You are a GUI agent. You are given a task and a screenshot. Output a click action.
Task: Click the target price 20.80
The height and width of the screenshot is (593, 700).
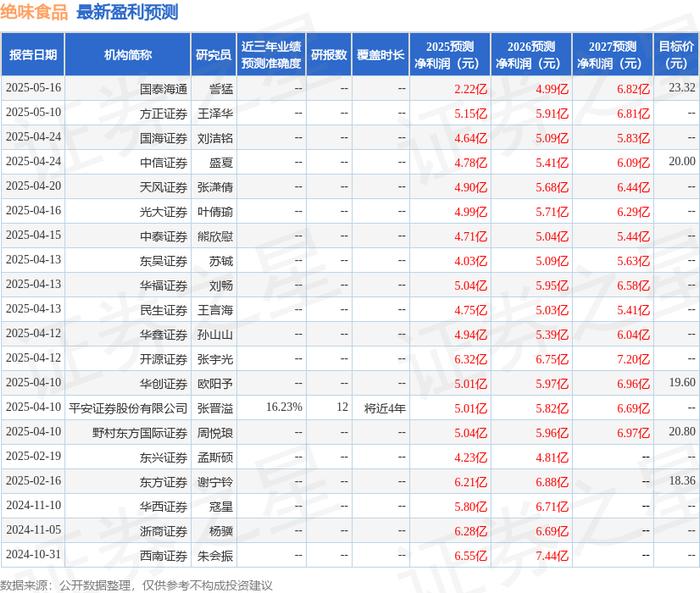[682, 431]
